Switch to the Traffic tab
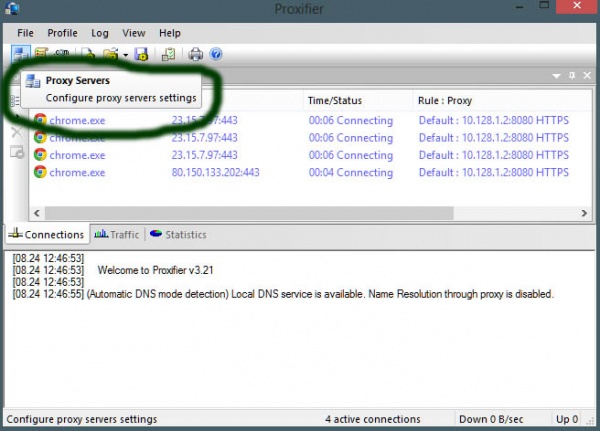This screenshot has height=431, width=600. point(117,234)
